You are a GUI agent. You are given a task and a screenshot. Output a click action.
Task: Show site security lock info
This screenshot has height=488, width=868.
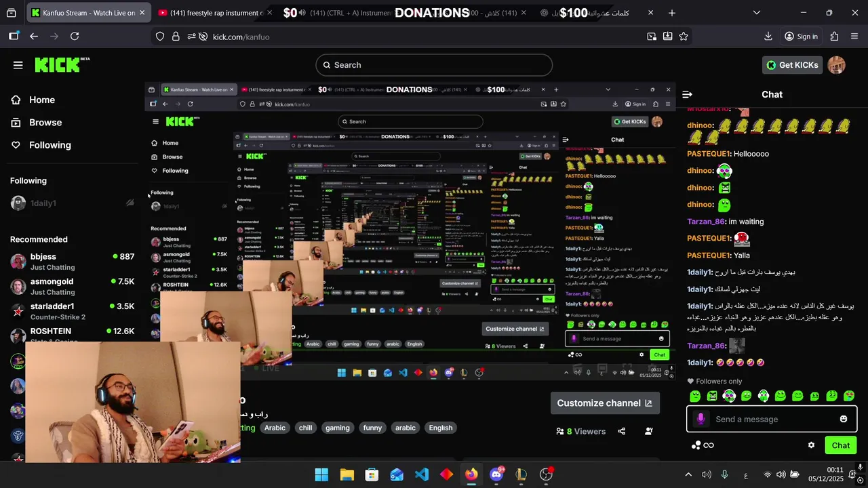[x=176, y=37]
